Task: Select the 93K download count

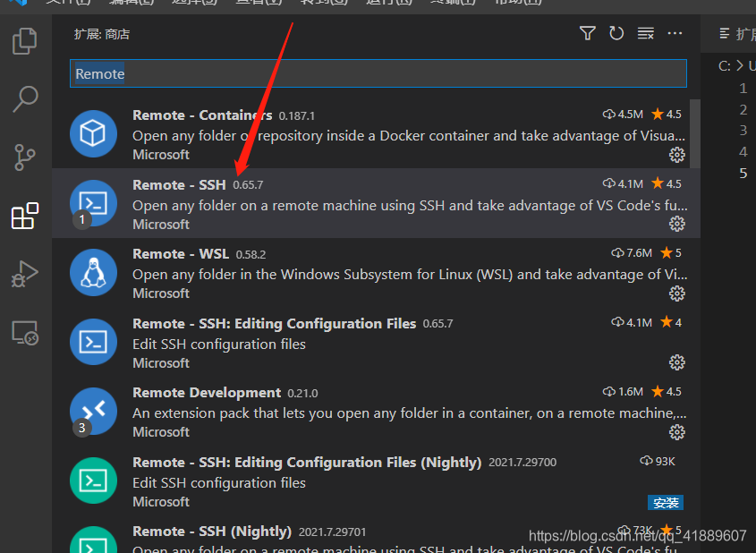Action: (x=658, y=462)
